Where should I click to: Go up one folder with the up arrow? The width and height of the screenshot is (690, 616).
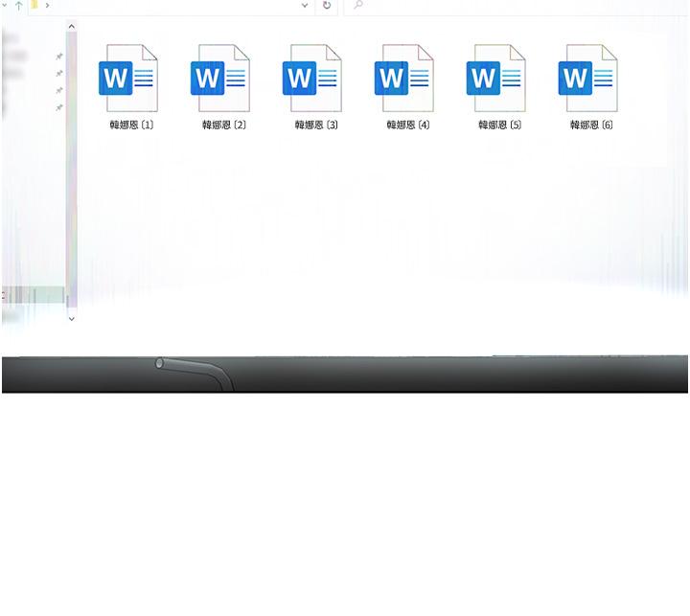click(18, 6)
